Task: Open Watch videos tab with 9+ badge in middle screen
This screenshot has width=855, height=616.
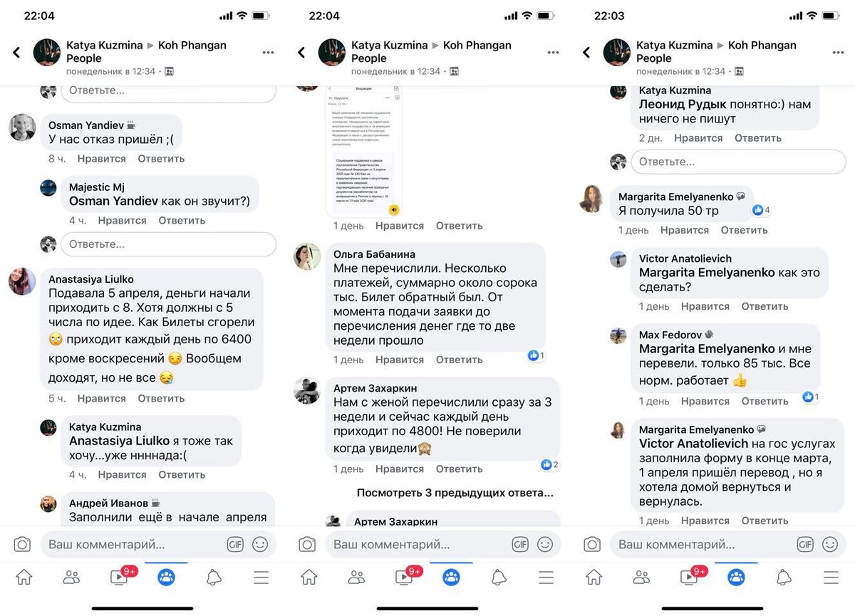Action: pos(405,576)
